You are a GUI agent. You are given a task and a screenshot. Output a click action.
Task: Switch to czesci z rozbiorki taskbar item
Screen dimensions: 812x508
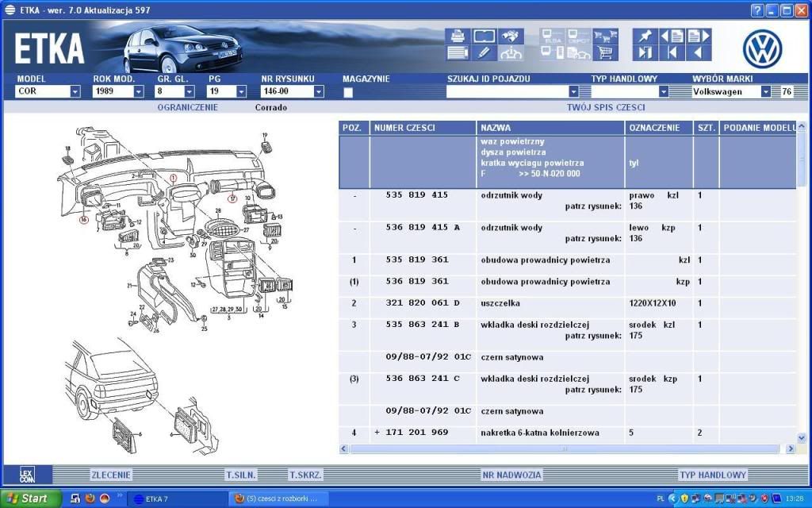pos(278,498)
